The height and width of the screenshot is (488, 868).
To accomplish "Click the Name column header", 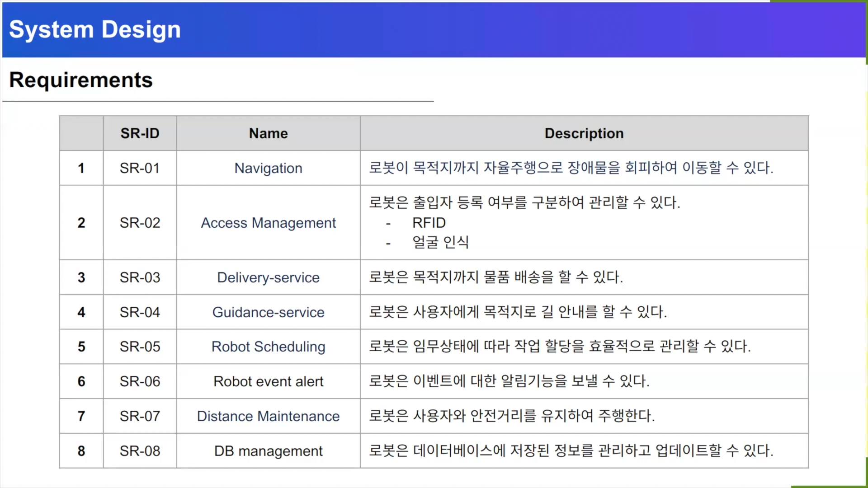I will tap(268, 133).
